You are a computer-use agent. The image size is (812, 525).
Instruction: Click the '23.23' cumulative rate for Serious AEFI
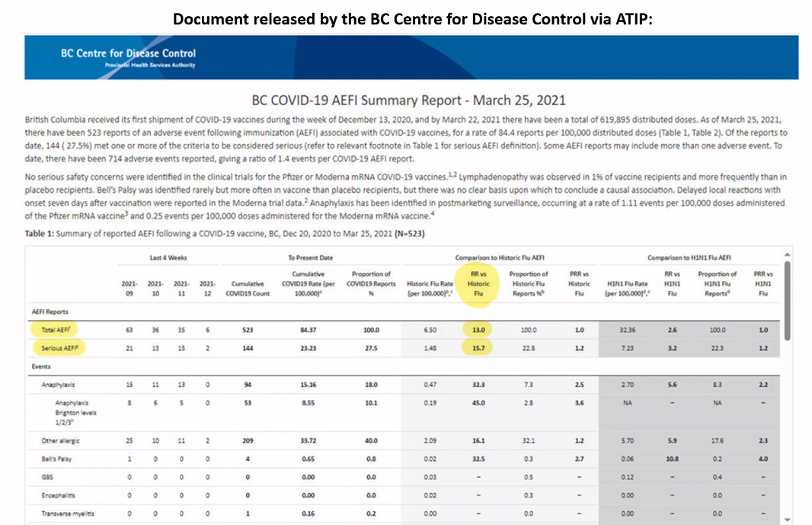coord(308,347)
